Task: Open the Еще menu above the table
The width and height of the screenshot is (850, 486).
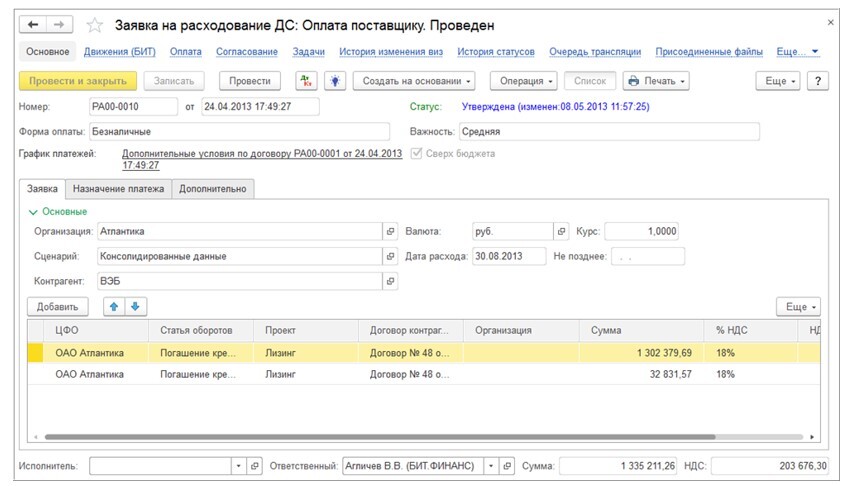Action: tap(799, 307)
